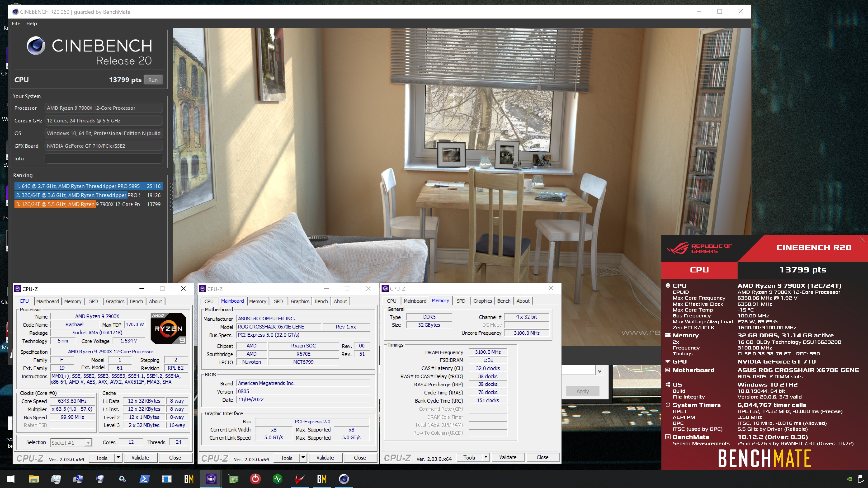This screenshot has height=488, width=868.
Task: Expand the dropdown above the Apply button
Action: point(599,371)
